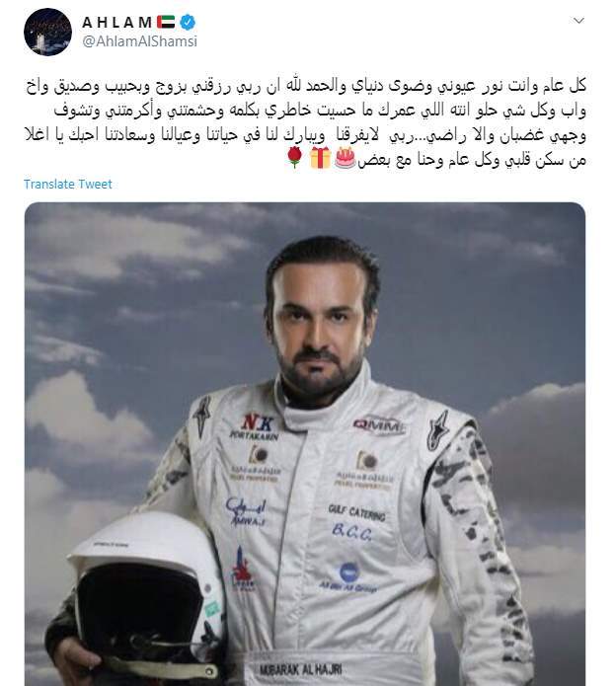Viewport: 616px width, 686px height.
Task: Click the white racing helmet in the photo
Action: pos(144,593)
